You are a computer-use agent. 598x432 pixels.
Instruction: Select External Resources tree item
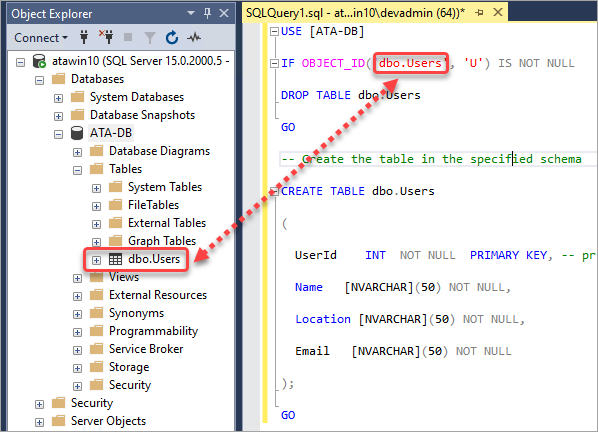click(158, 295)
